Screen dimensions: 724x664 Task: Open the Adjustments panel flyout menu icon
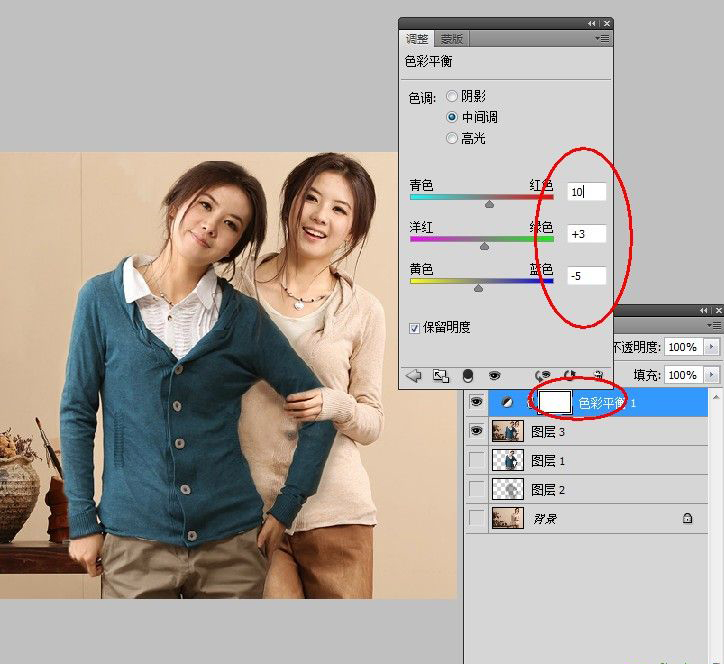(x=603, y=39)
